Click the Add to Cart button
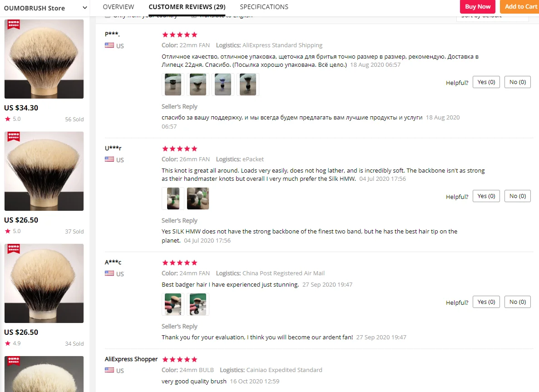Viewport: 539px width, 392px height. click(x=520, y=6)
